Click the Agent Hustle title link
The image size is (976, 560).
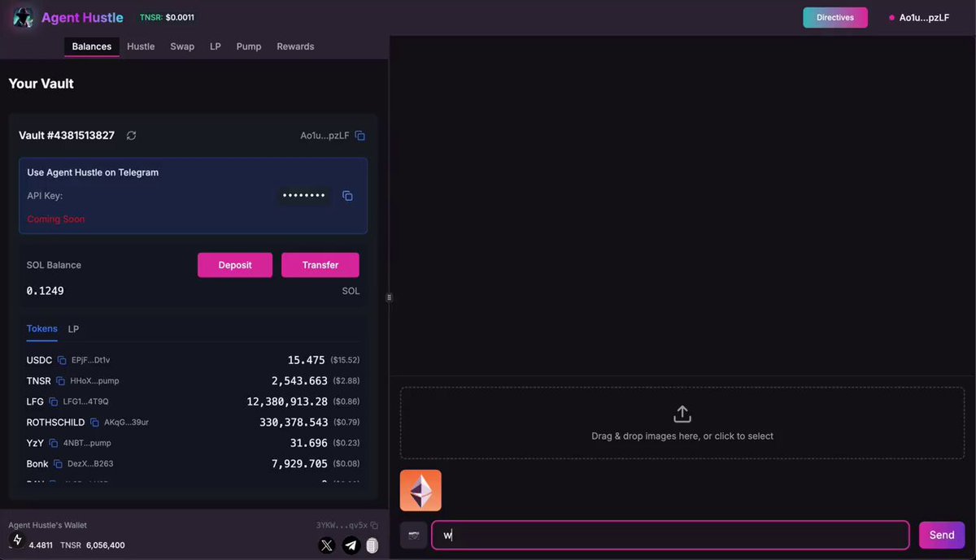tap(82, 17)
